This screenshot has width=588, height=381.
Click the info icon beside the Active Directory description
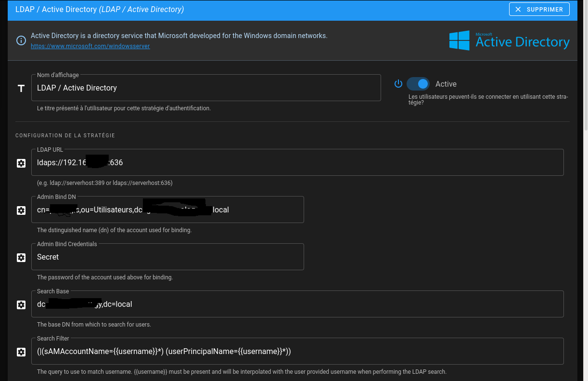pos(21,40)
